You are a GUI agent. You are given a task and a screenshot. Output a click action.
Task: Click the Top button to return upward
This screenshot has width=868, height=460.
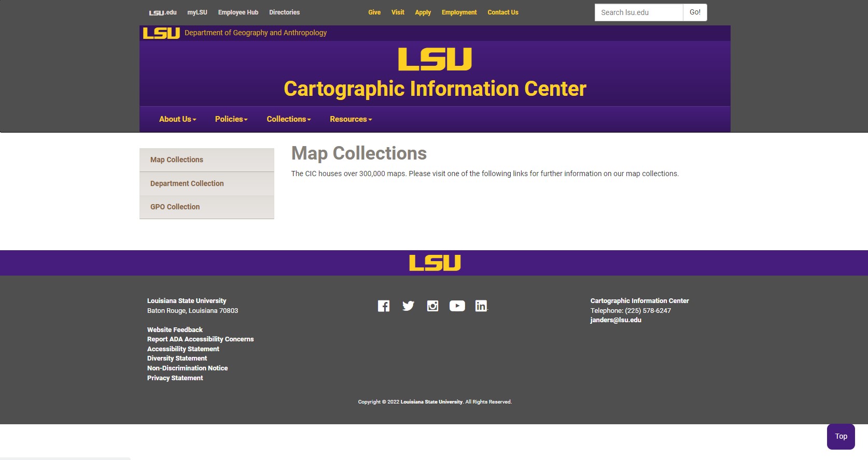pyautogui.click(x=841, y=437)
